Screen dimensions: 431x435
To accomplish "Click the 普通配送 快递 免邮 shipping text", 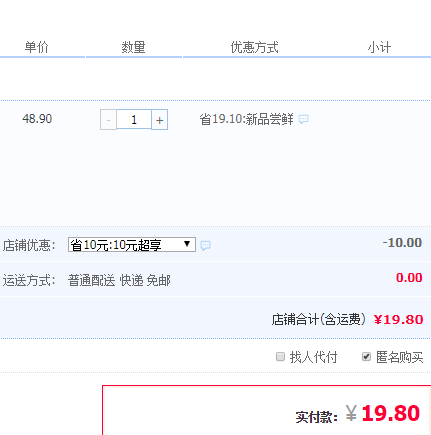I will [119, 280].
